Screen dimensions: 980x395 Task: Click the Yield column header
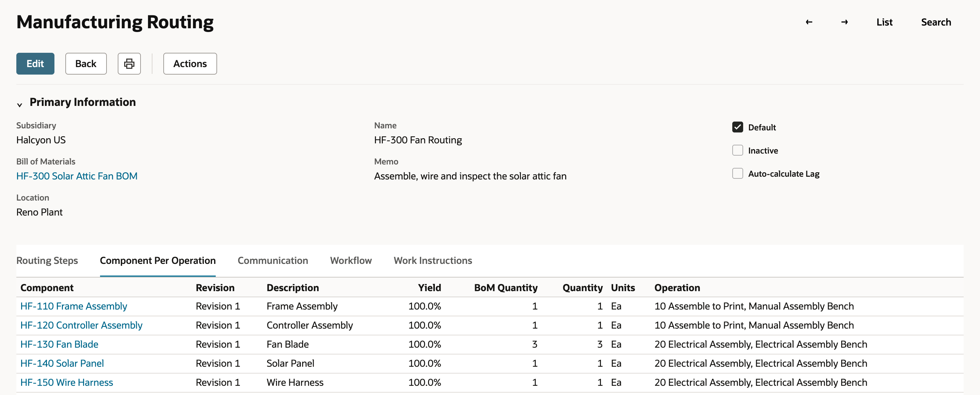point(429,288)
